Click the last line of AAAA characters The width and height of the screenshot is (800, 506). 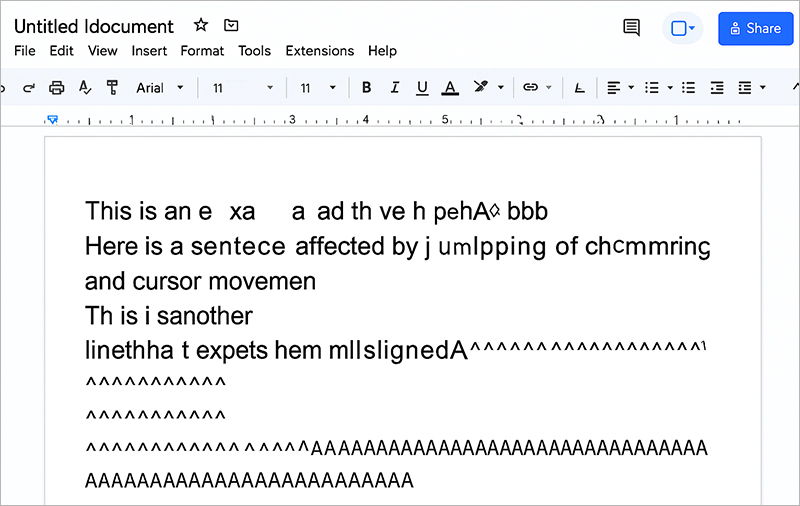coord(249,480)
